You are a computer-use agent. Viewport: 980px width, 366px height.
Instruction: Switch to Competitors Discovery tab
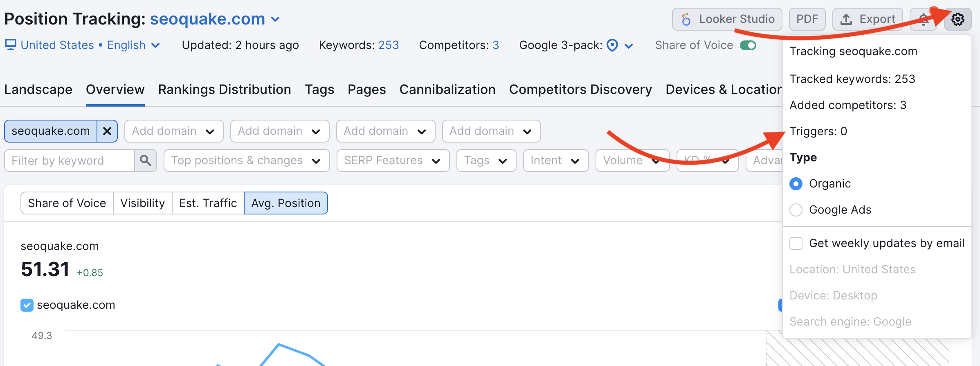click(x=580, y=89)
